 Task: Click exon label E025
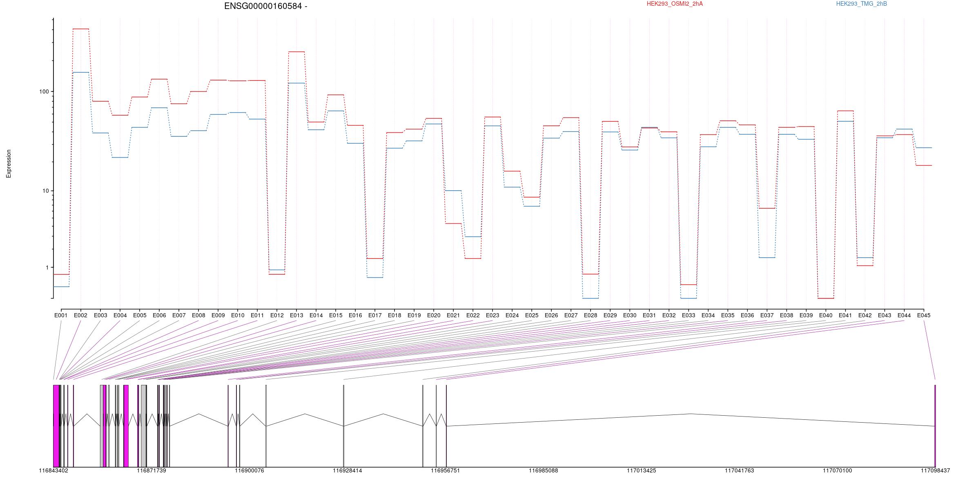point(532,315)
